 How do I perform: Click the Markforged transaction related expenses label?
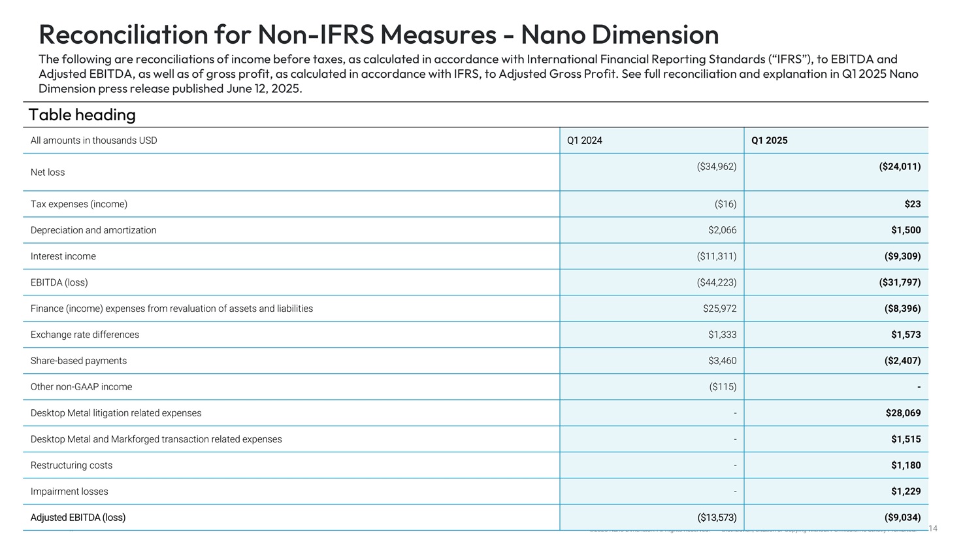156,439
